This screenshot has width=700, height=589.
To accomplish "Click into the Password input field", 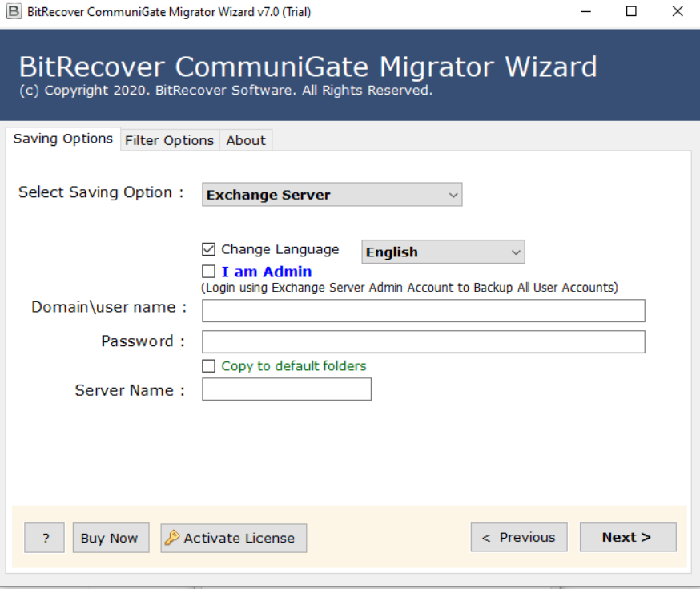I will pyautogui.click(x=423, y=342).
